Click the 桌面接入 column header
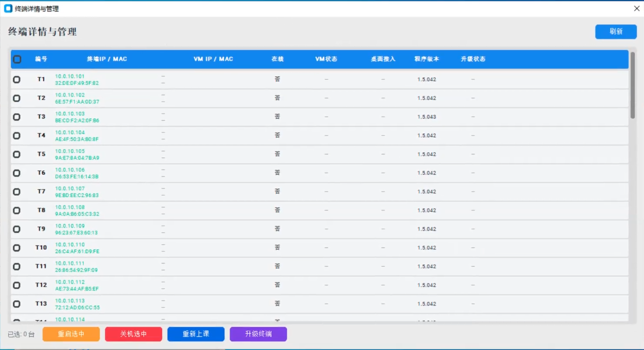 click(383, 59)
